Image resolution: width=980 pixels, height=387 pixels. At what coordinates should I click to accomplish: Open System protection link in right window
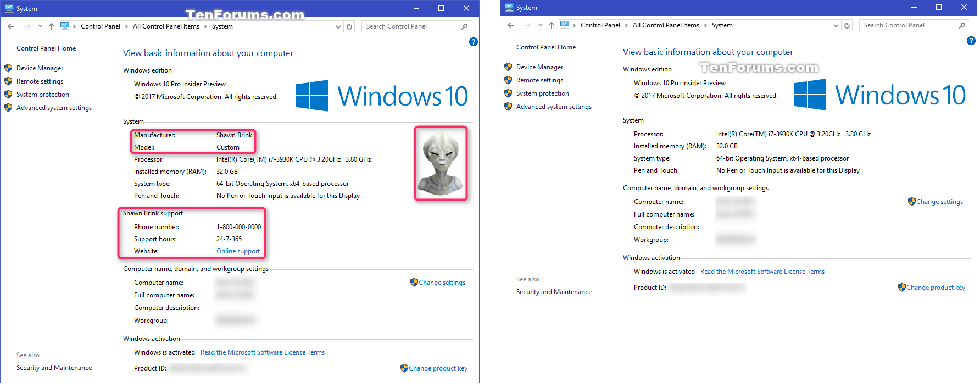coord(543,93)
